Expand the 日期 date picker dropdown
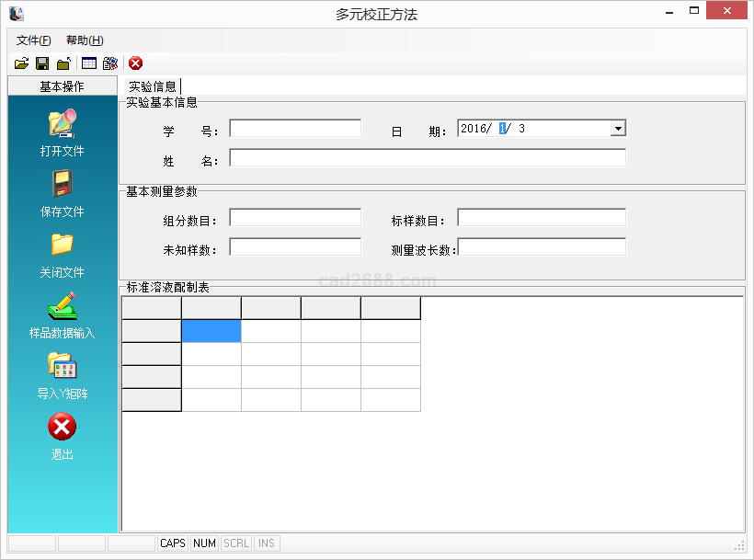Viewport: 754px width, 560px height. [x=618, y=129]
